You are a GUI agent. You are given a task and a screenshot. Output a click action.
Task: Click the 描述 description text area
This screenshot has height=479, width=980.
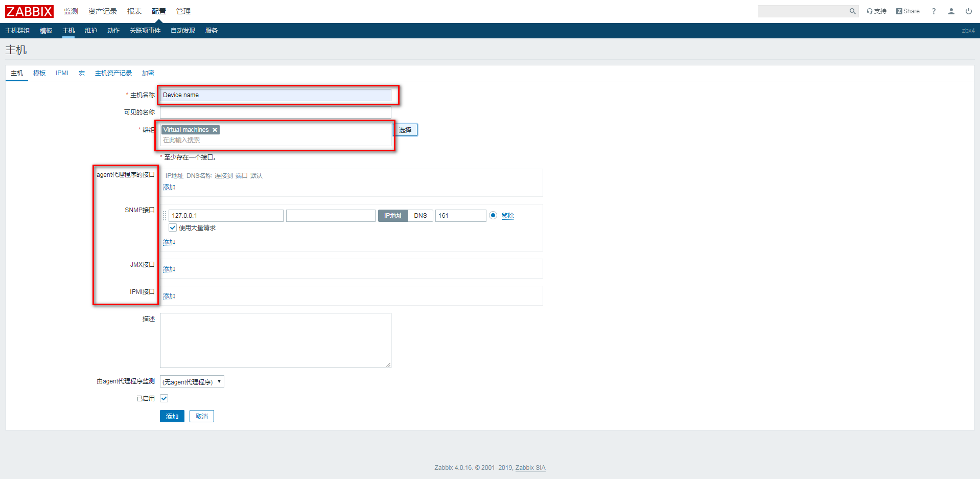275,340
